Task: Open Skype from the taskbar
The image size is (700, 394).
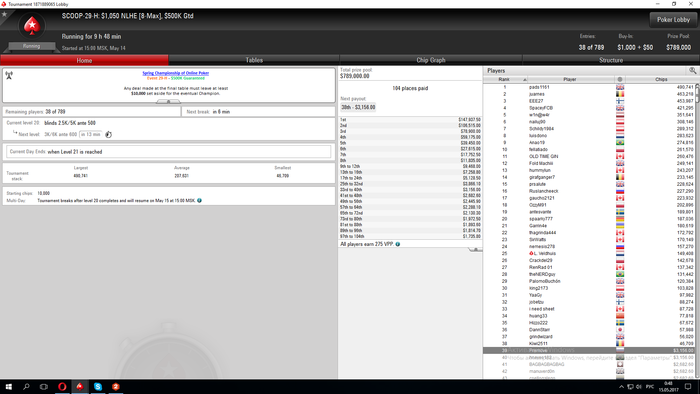Action: pyautogui.click(x=98, y=387)
